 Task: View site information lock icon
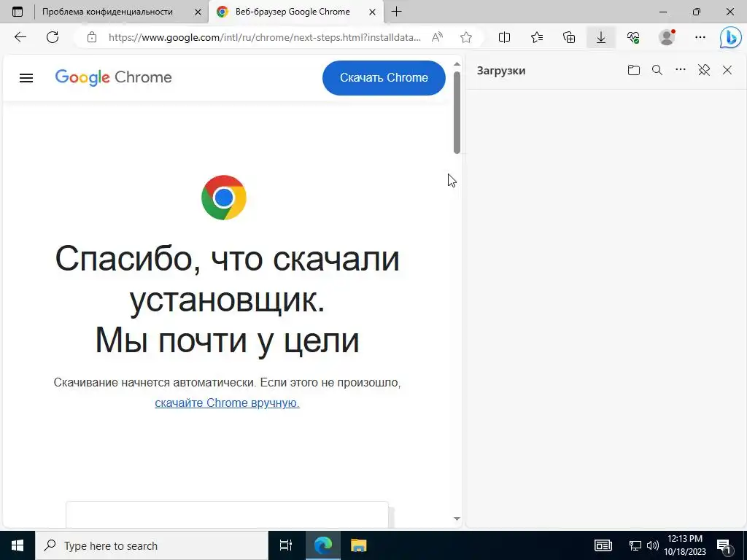pos(92,37)
